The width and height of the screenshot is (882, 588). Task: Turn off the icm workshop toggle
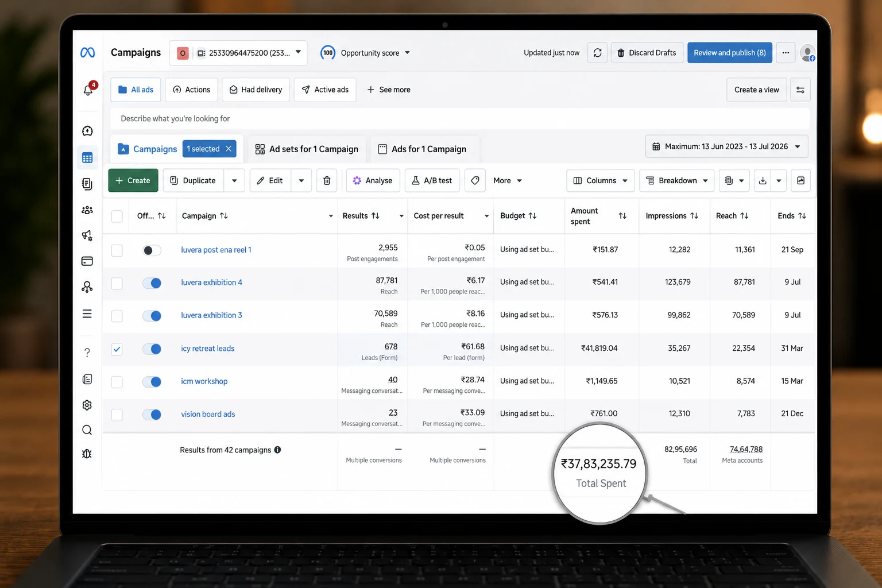coord(152,382)
